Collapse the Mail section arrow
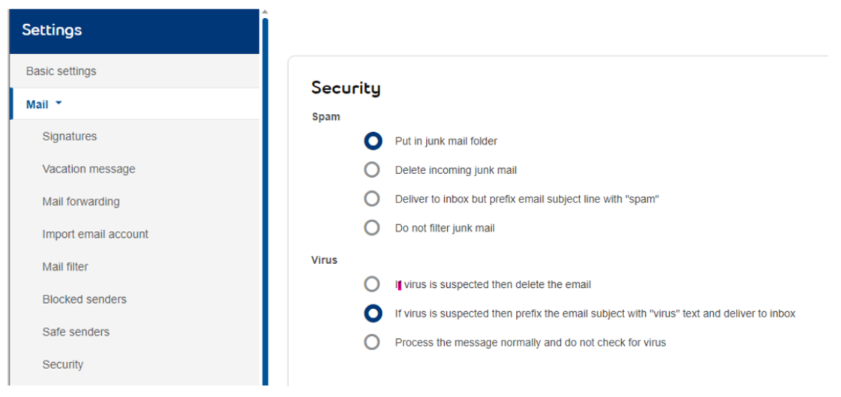 click(x=58, y=104)
